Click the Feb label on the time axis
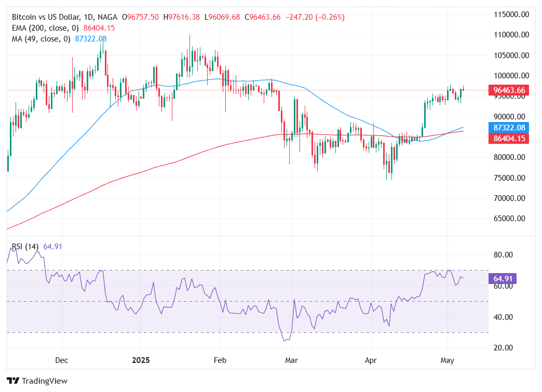The image size is (542, 392). (220, 360)
